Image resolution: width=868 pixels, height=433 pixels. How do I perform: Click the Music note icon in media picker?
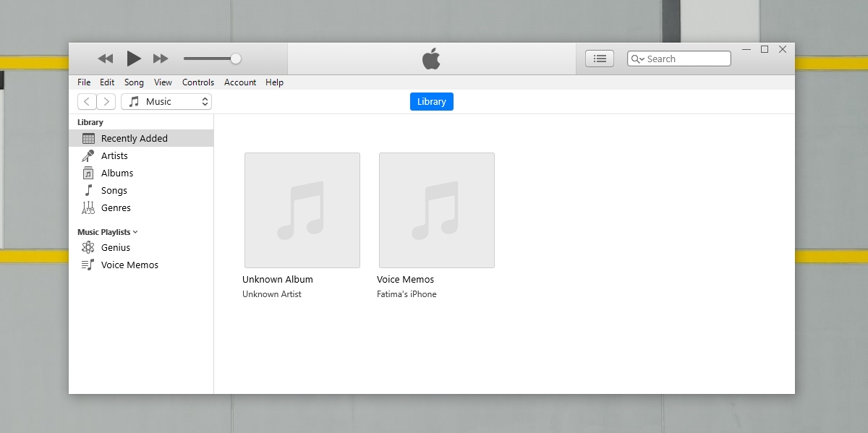pyautogui.click(x=134, y=102)
